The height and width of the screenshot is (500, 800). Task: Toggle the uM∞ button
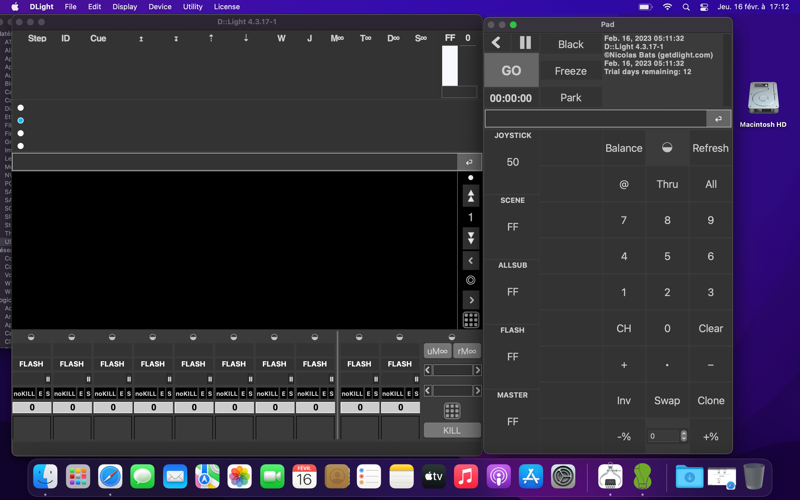438,351
